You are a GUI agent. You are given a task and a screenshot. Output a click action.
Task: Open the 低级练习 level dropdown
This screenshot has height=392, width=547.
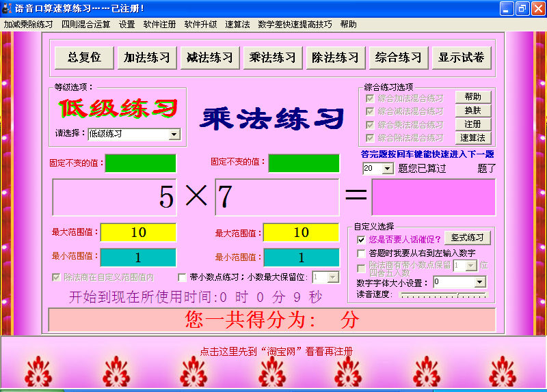tap(174, 134)
